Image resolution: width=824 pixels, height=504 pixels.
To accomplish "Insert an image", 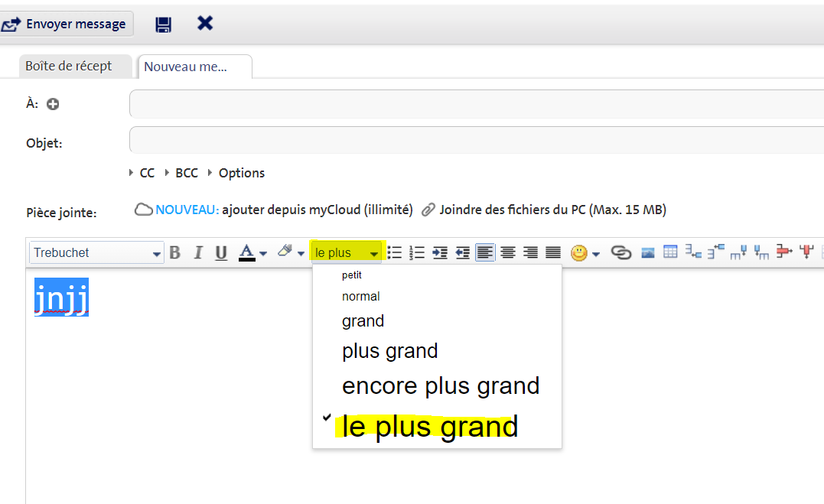I will click(x=647, y=252).
